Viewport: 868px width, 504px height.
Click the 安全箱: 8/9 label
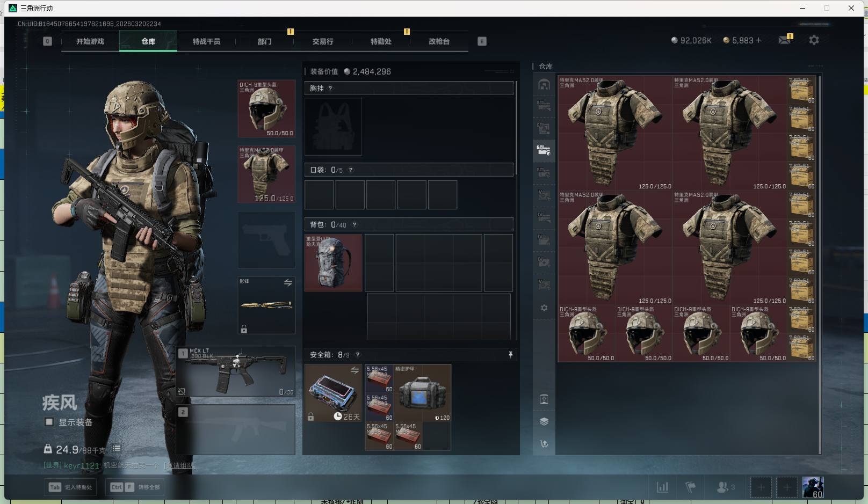(330, 355)
